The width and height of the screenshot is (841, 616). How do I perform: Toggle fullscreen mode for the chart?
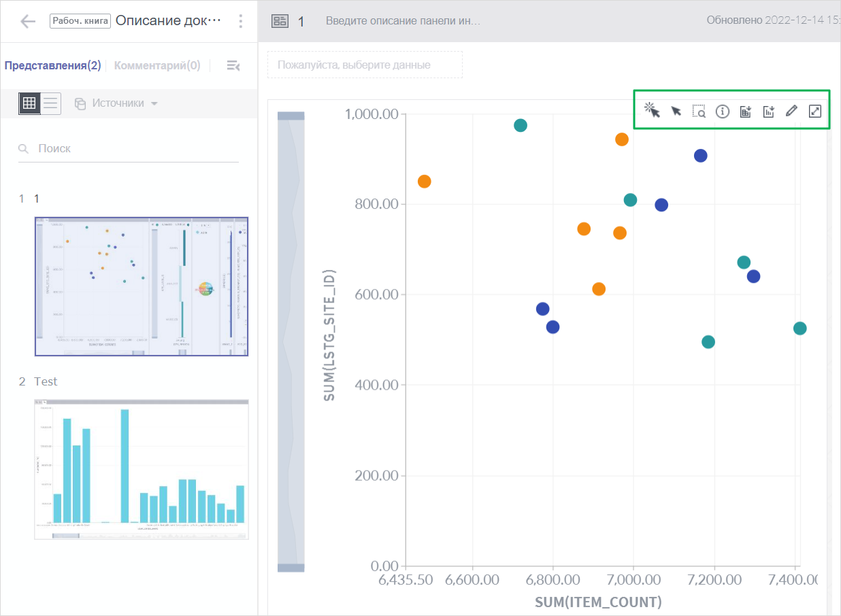(814, 111)
